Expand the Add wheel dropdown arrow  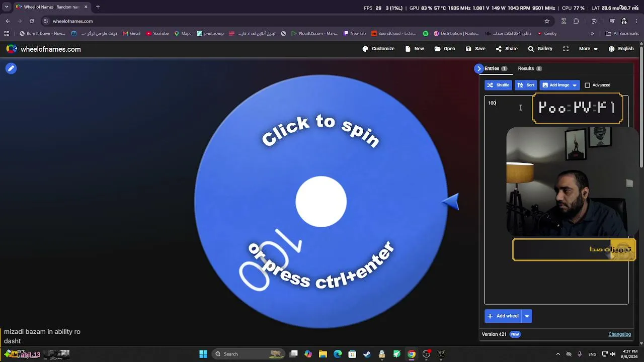tap(527, 316)
